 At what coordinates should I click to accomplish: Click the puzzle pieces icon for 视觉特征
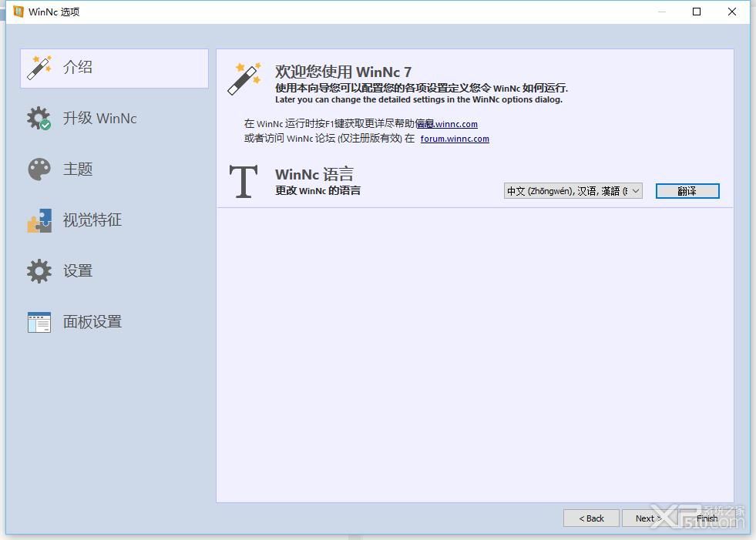tap(39, 220)
